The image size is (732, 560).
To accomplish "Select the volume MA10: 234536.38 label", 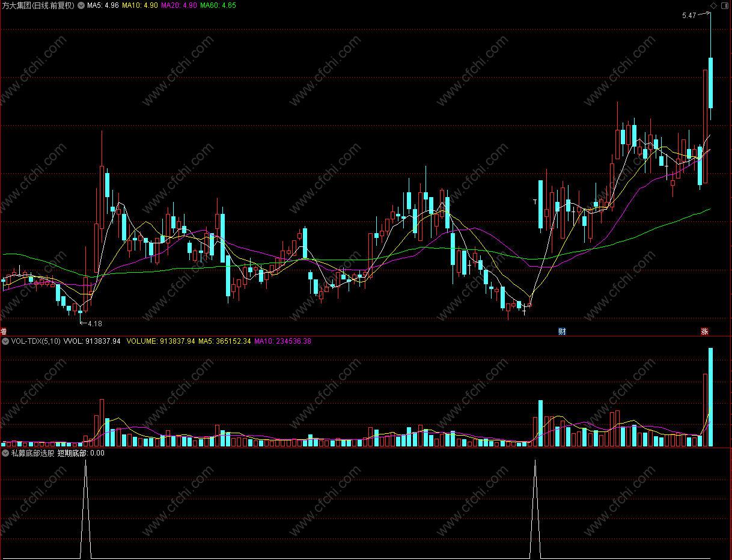I will click(283, 341).
